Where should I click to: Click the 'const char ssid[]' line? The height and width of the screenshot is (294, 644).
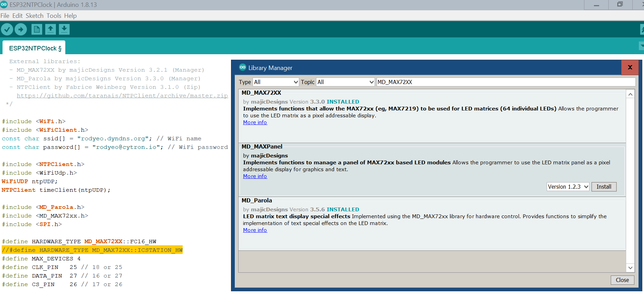pyautogui.click(x=101, y=139)
